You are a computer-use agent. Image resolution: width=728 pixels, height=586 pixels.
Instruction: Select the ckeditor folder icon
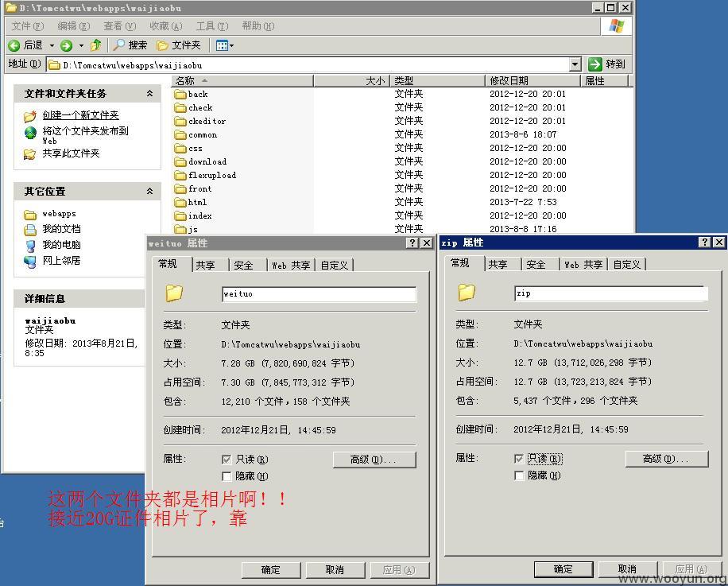point(180,121)
